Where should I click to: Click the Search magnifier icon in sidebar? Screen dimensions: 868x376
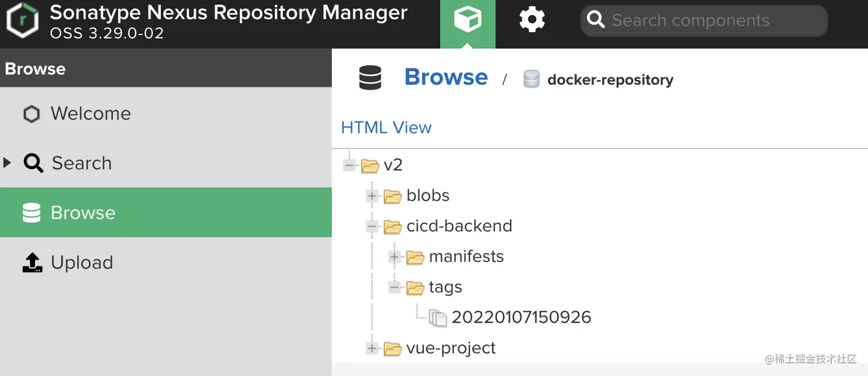pyautogui.click(x=33, y=163)
